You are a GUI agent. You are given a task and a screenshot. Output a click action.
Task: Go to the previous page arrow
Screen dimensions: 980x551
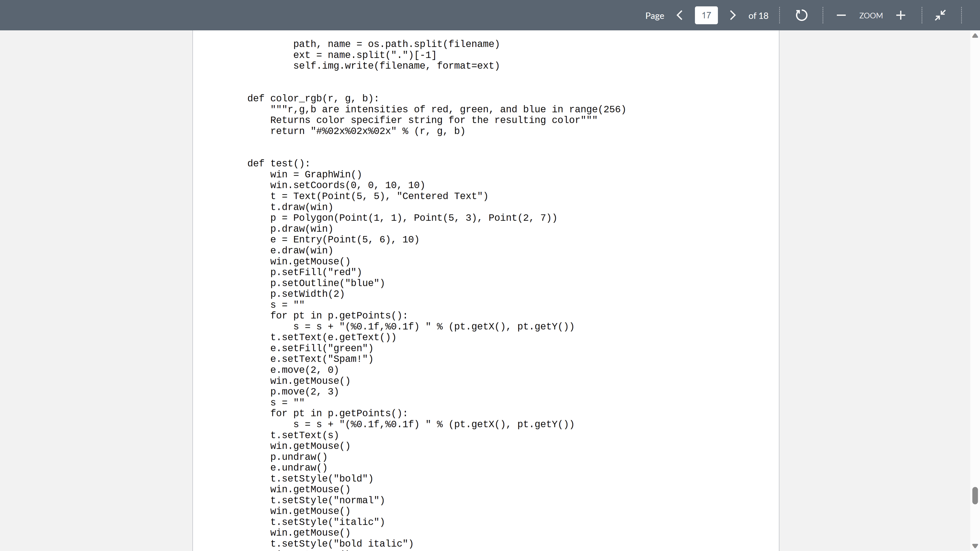point(679,16)
